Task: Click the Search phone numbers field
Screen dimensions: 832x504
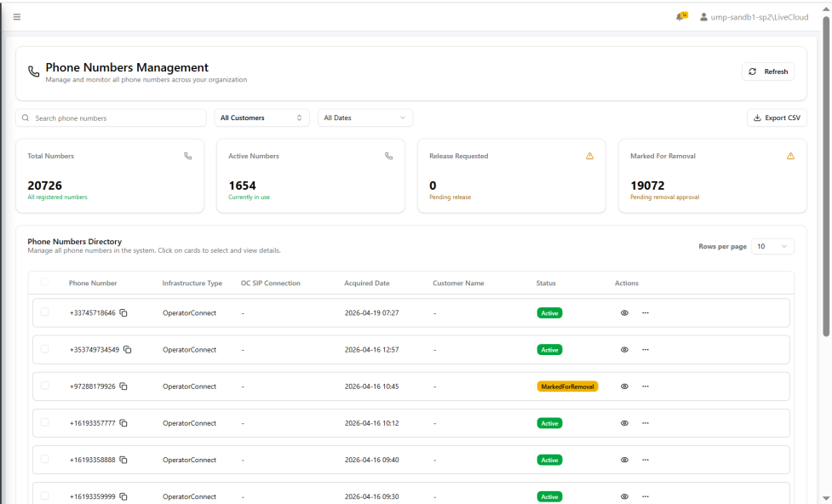Action: point(111,118)
